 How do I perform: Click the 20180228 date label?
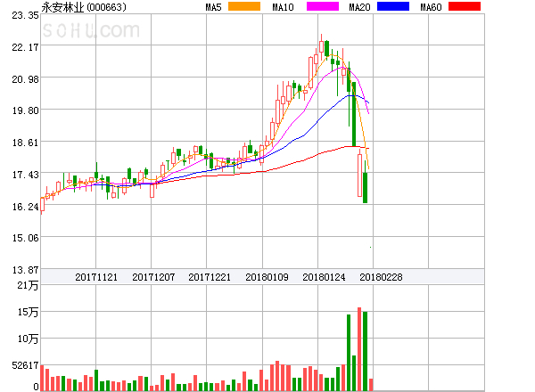click(x=381, y=277)
